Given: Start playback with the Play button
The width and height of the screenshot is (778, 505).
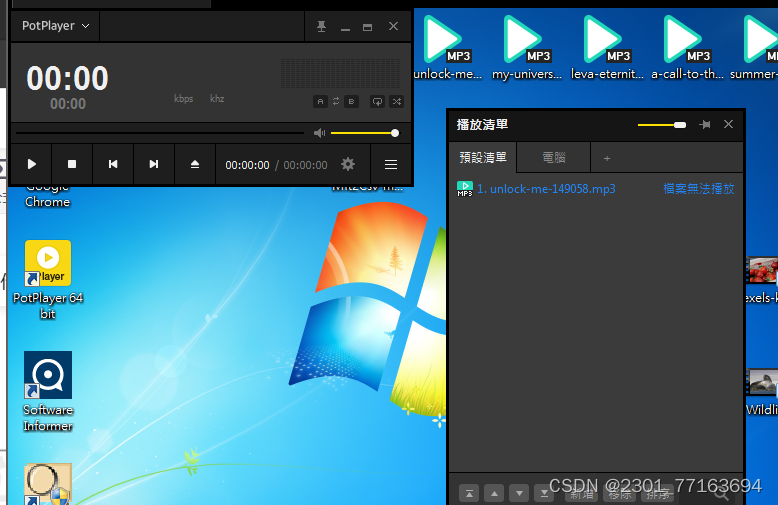Looking at the screenshot, I should 32,164.
